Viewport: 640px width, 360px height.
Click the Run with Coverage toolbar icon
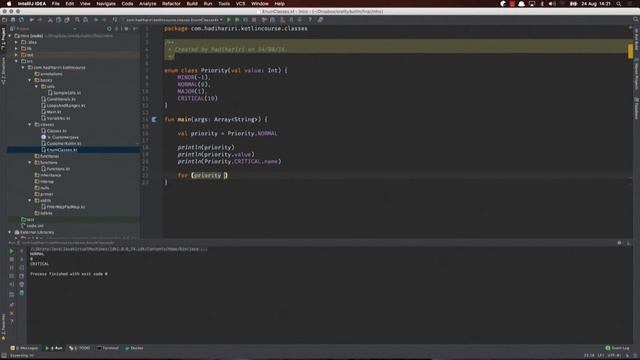tap(245, 20)
